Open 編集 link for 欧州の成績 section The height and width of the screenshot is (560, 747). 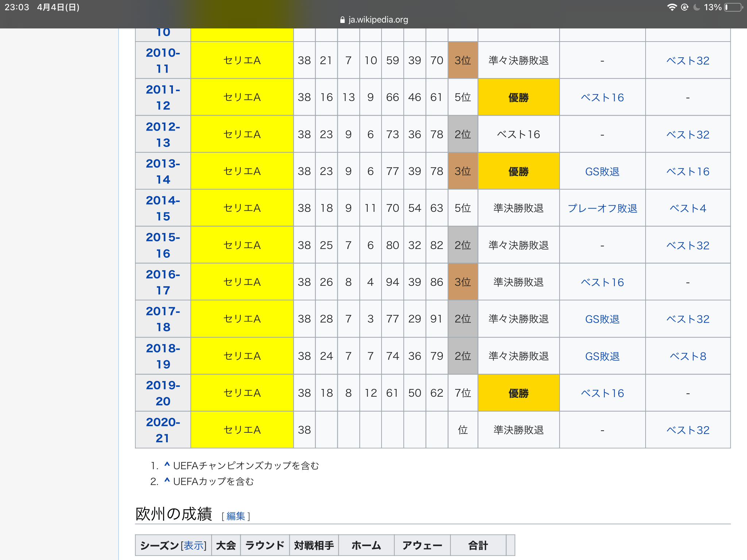[x=236, y=516]
